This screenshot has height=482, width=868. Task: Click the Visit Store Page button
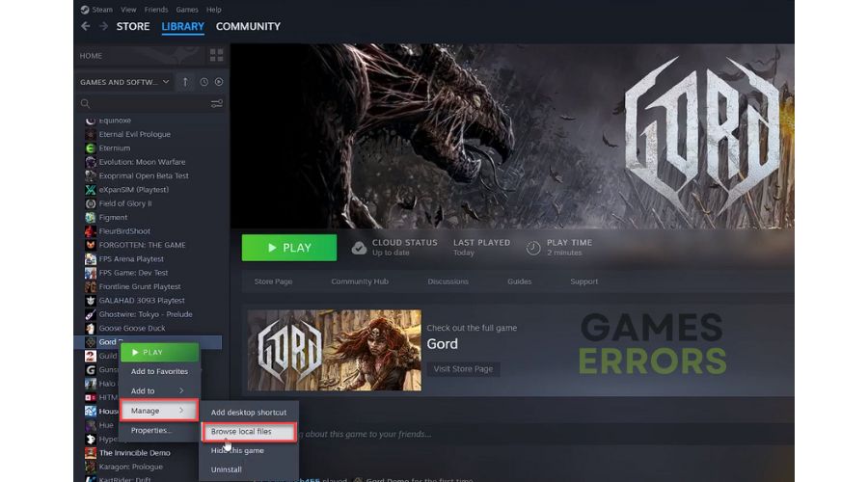coord(463,368)
